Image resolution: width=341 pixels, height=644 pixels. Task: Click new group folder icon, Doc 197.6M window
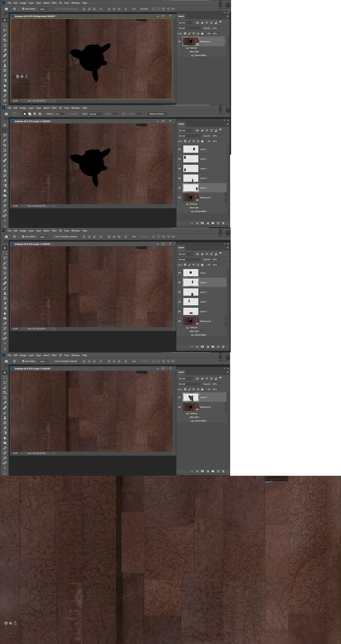point(213,471)
